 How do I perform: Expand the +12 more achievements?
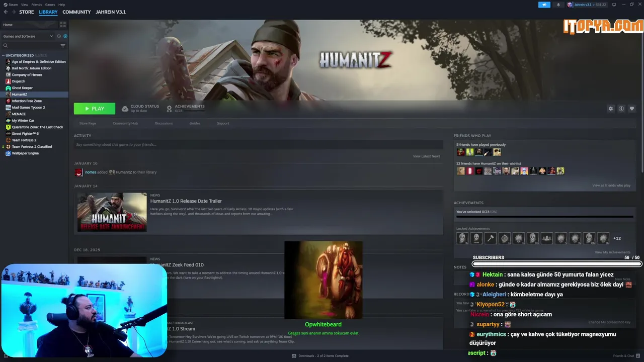617,238
